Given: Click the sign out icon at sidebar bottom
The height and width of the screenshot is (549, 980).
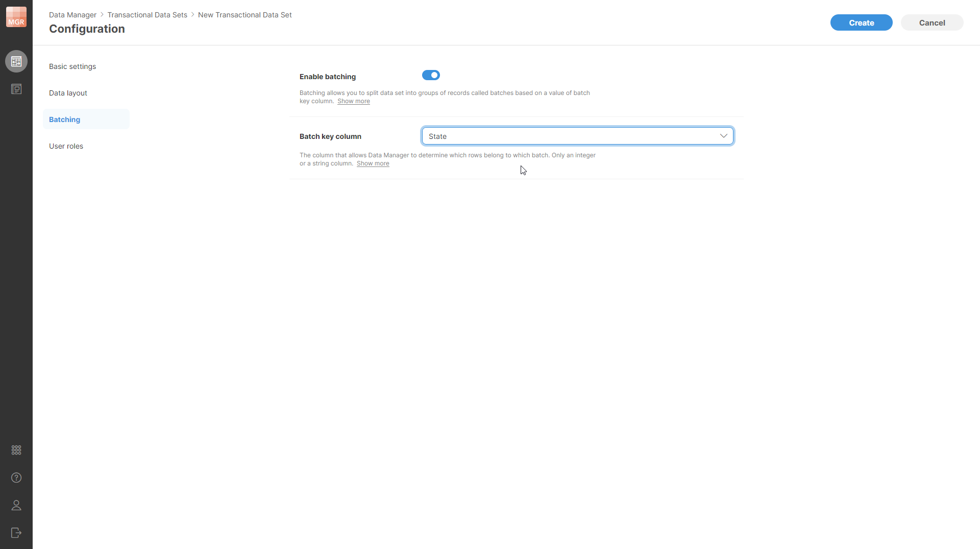Looking at the screenshot, I should pos(16,533).
